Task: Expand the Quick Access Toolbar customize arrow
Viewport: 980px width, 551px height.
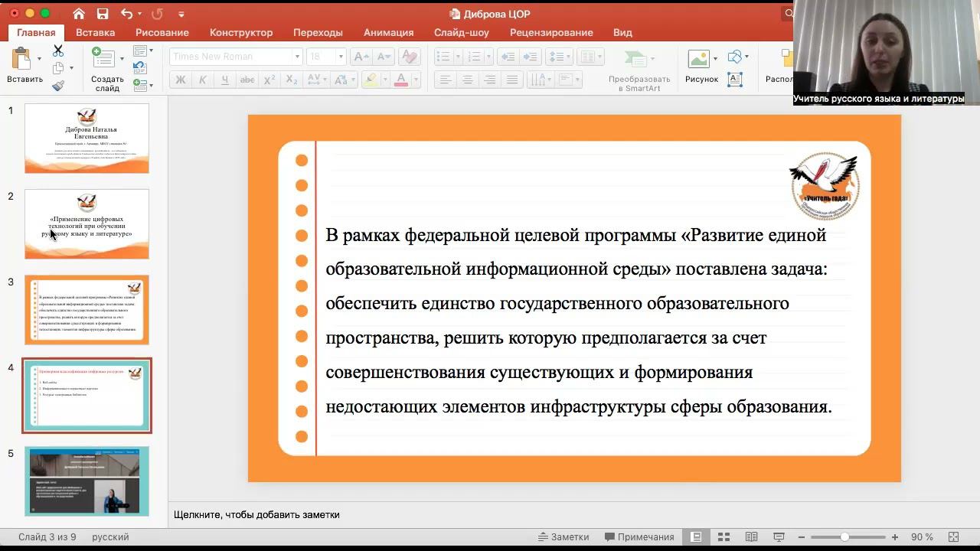Action: (x=181, y=14)
